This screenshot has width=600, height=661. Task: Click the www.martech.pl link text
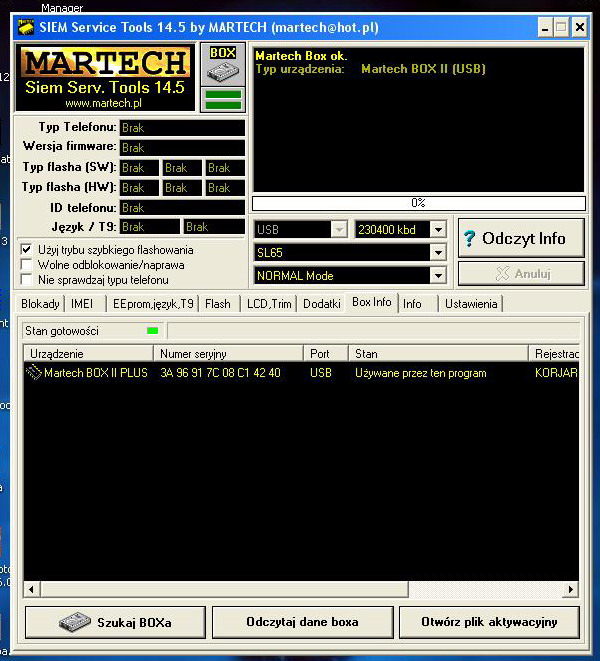(x=103, y=103)
